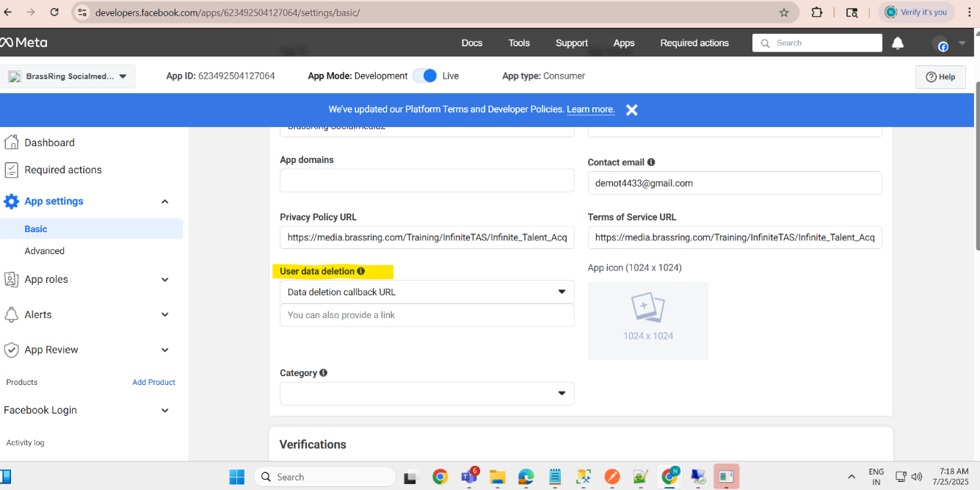Click the Contact email info icon
Image resolution: width=980 pixels, height=490 pixels.
(651, 162)
